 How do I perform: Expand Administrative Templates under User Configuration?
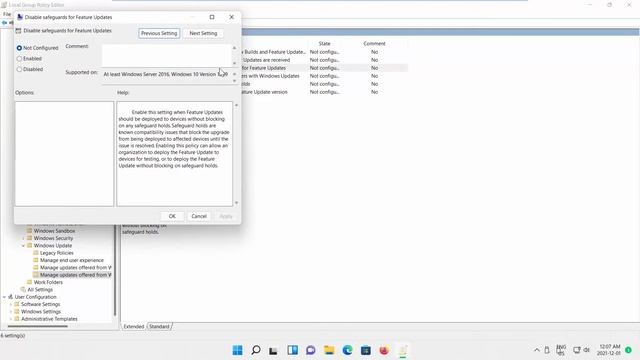(11, 319)
